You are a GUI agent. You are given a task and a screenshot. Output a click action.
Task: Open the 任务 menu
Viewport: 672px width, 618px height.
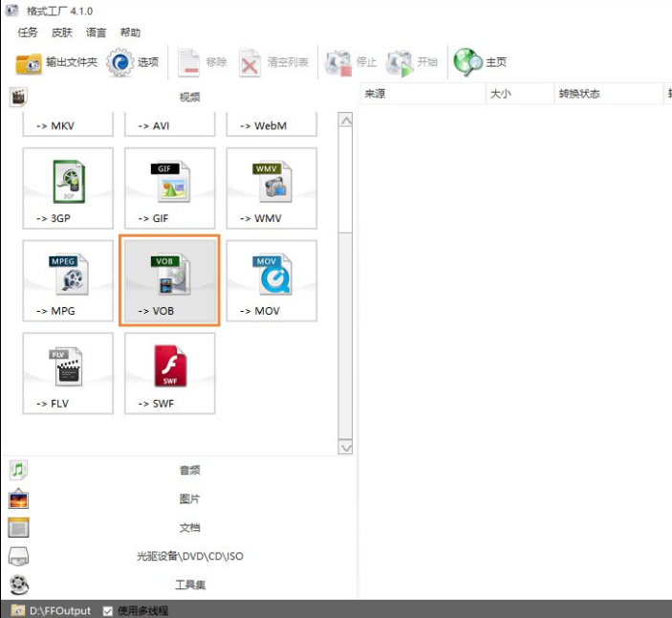click(x=28, y=33)
